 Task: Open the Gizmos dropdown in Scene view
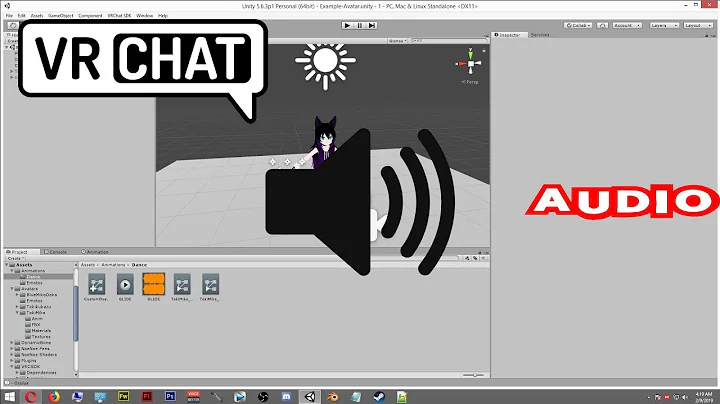click(x=397, y=41)
